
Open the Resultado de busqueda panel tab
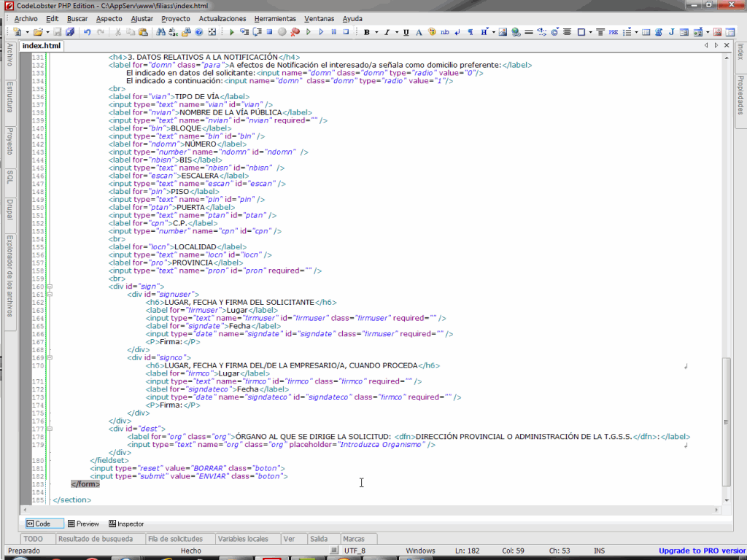pyautogui.click(x=96, y=539)
